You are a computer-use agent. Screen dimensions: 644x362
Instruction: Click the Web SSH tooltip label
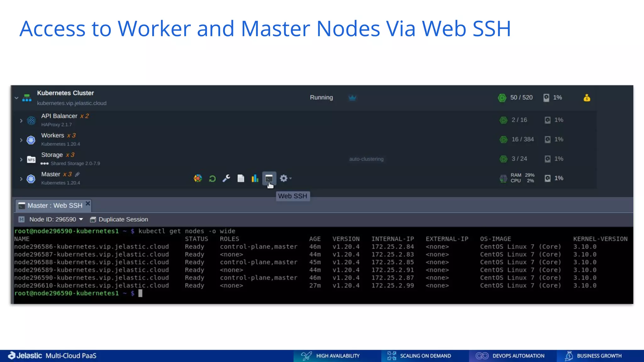coord(293,196)
